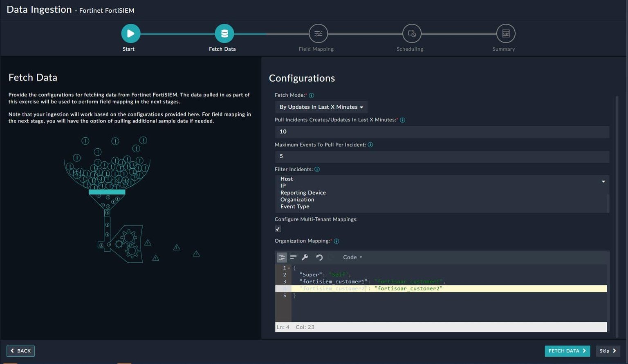Compact the JSON using the compact icon

[x=293, y=257]
